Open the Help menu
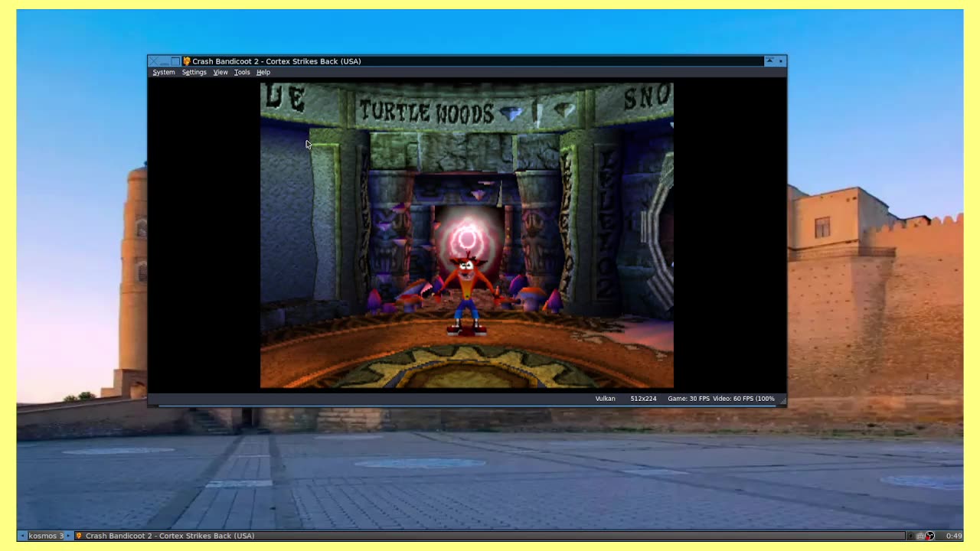This screenshot has width=980, height=551. [x=263, y=72]
